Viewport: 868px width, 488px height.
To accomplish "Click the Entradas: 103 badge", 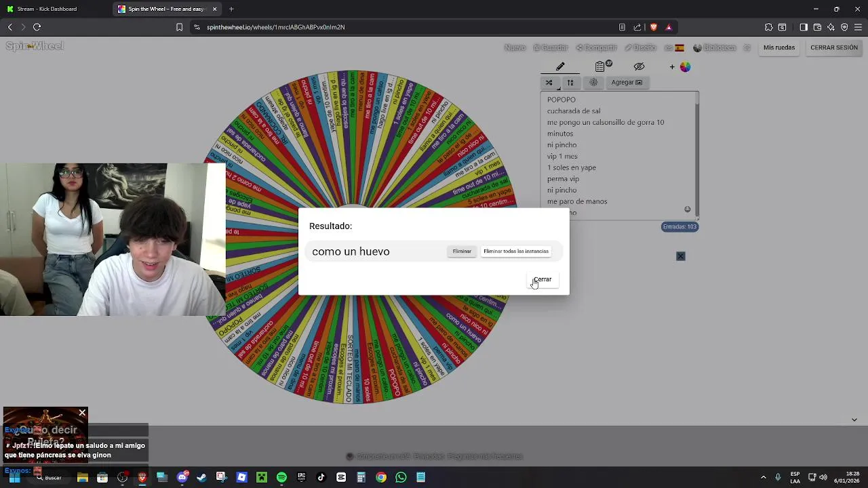I will pyautogui.click(x=679, y=227).
